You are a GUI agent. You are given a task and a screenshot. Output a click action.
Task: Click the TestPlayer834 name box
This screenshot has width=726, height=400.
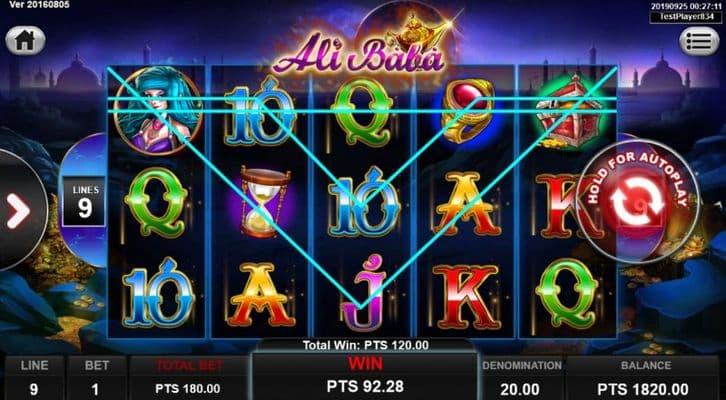687,17
